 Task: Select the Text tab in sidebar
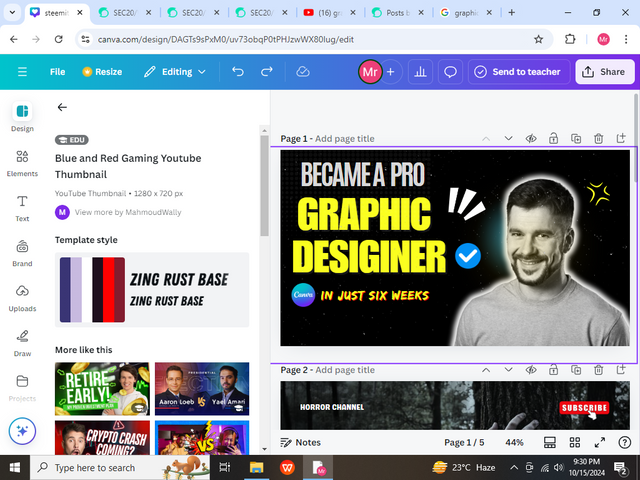point(22,208)
